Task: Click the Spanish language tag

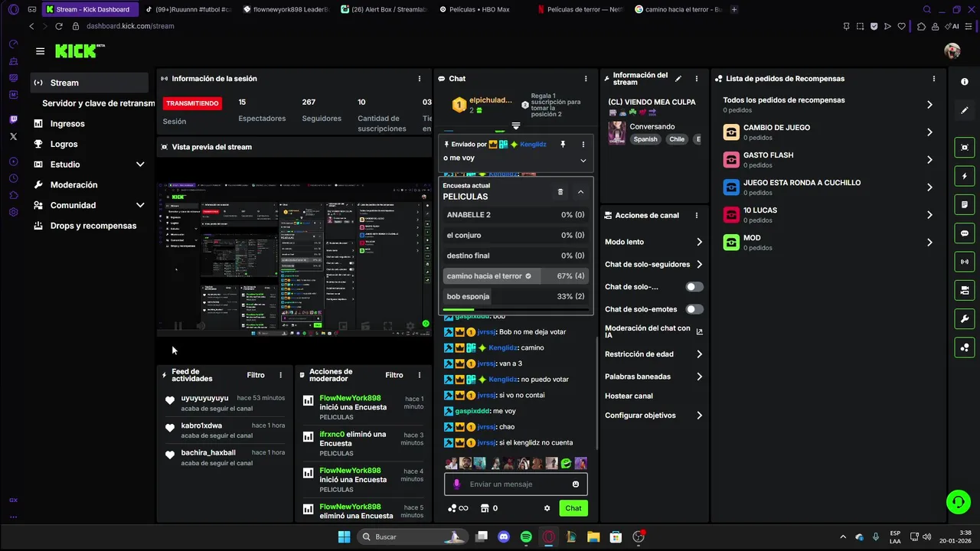Action: pyautogui.click(x=645, y=139)
